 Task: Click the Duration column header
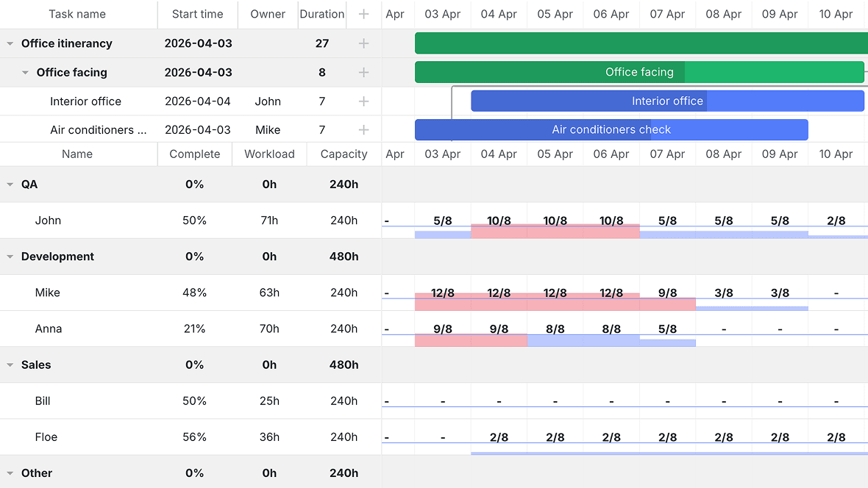(322, 15)
